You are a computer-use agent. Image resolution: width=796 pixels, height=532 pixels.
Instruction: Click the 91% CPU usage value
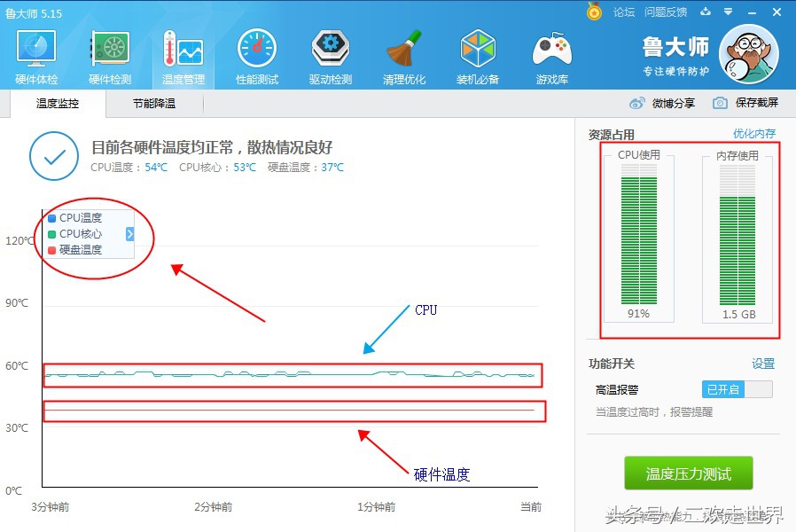(x=638, y=314)
